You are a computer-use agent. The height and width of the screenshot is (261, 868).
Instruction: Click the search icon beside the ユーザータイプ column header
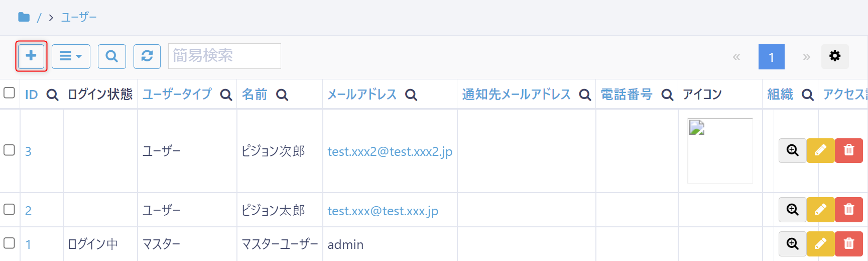pos(226,95)
